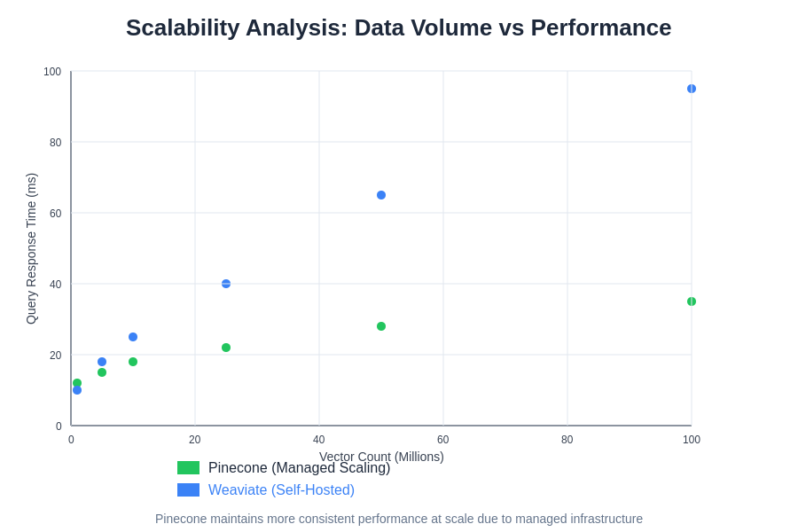The image size is (798, 532).
Task: Select Weaviate point at 50 million vectors
Action: 381,195
